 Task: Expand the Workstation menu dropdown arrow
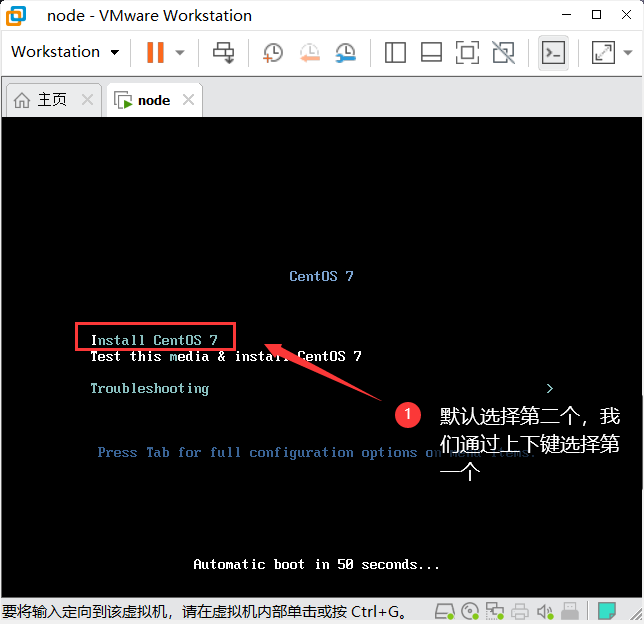click(115, 52)
